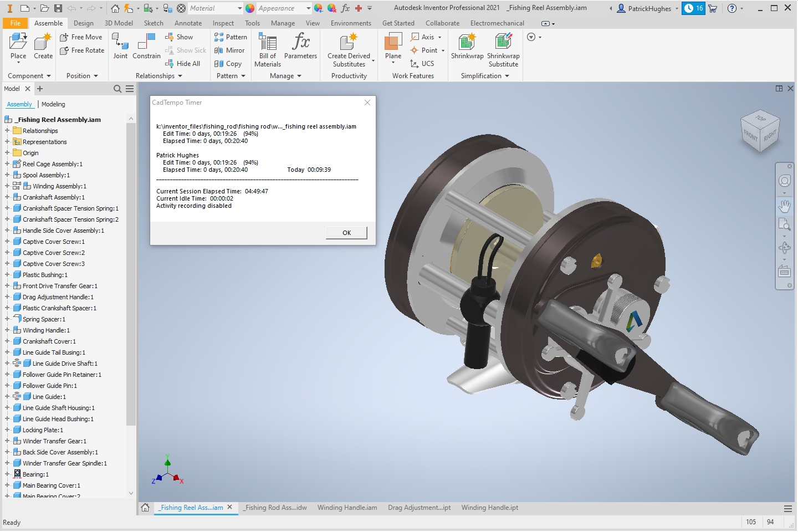Expand the Manage panel dropdown
The width and height of the screenshot is (798, 532).
click(285, 76)
